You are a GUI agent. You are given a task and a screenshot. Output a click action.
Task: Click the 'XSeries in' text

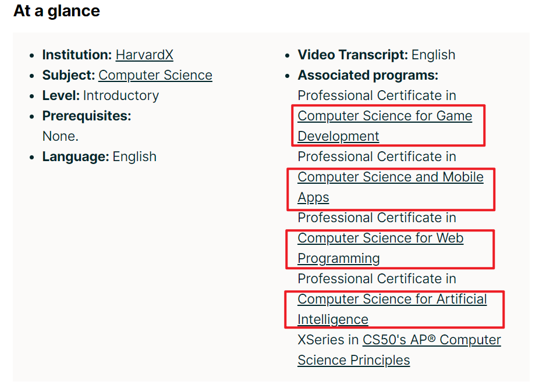coord(328,340)
